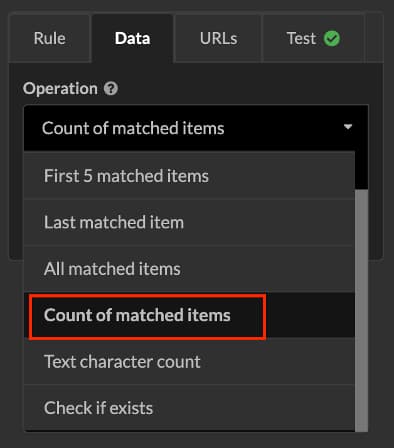
Task: Click empty row space right of highlighted option
Action: point(310,315)
